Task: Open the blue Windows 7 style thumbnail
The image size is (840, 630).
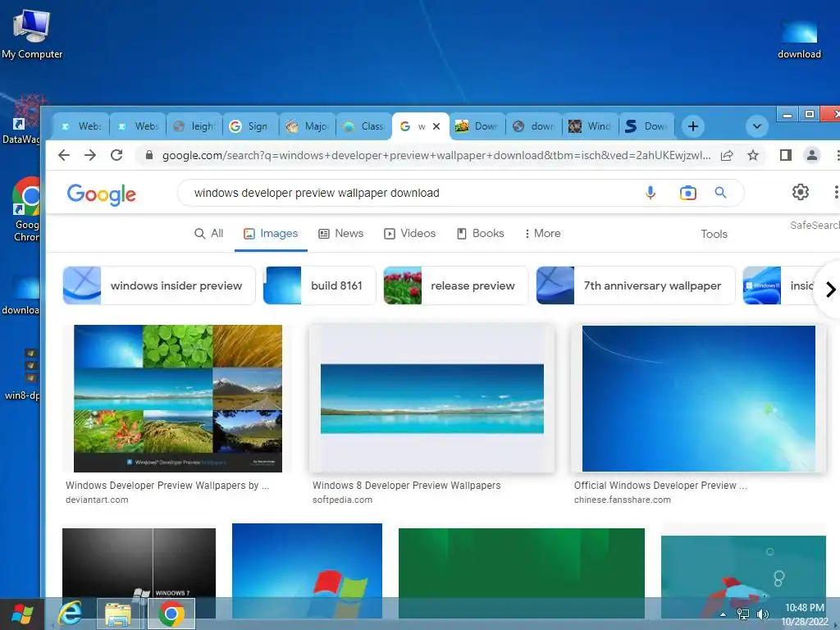Action: pos(699,399)
